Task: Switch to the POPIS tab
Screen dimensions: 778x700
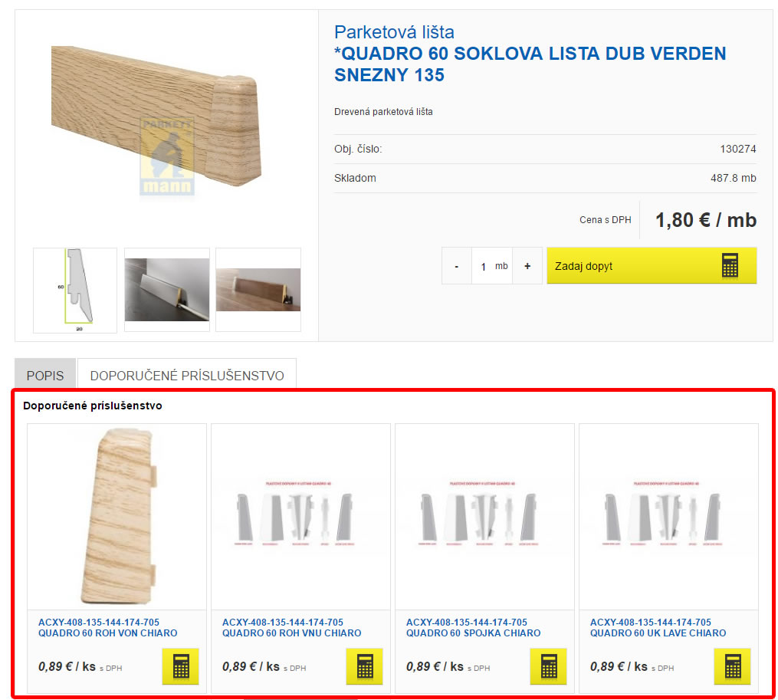Action: (45, 376)
